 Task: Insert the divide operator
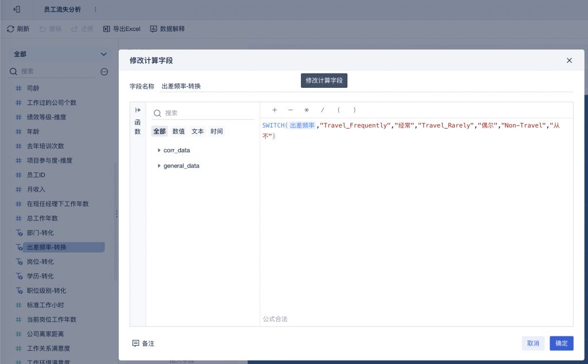point(323,110)
